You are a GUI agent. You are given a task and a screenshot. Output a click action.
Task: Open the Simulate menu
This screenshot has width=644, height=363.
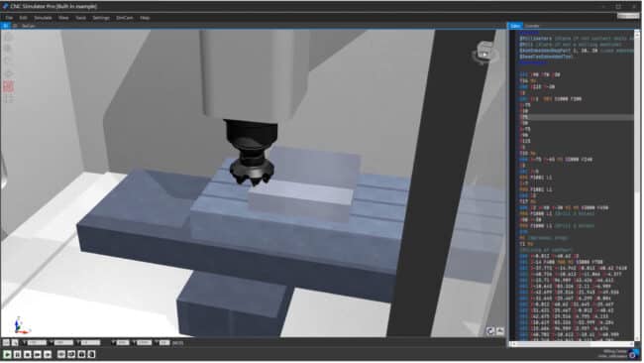click(x=43, y=18)
